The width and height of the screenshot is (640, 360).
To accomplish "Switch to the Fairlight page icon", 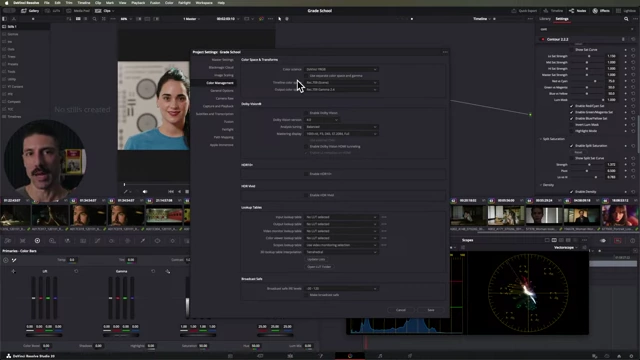I will coord(380,356).
